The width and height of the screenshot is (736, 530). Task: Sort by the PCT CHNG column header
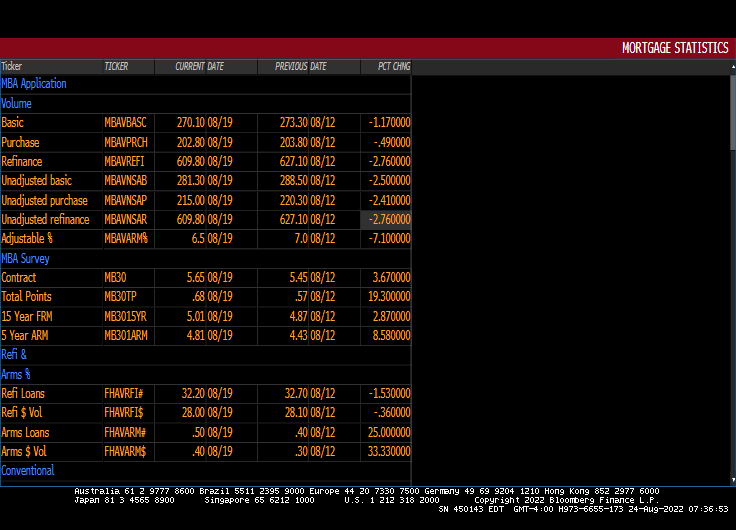[393, 67]
